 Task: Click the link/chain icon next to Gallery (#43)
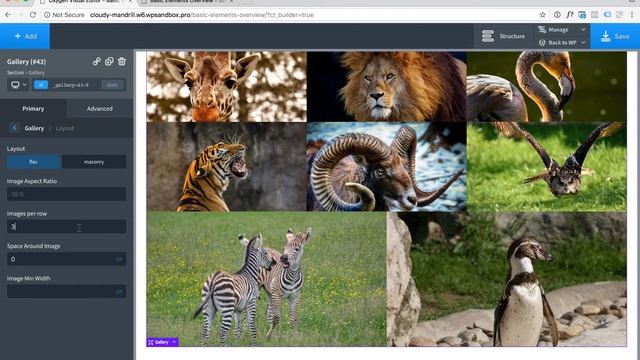(96, 62)
